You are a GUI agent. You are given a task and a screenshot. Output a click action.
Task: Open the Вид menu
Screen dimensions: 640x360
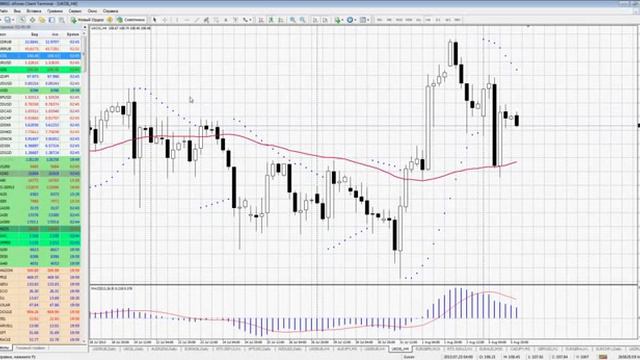pyautogui.click(x=17, y=11)
